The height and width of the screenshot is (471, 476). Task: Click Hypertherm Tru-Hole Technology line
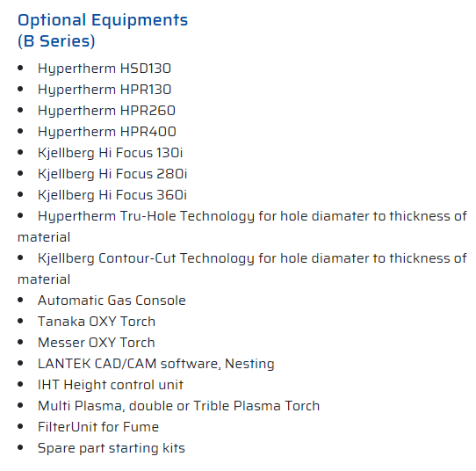click(x=242, y=227)
